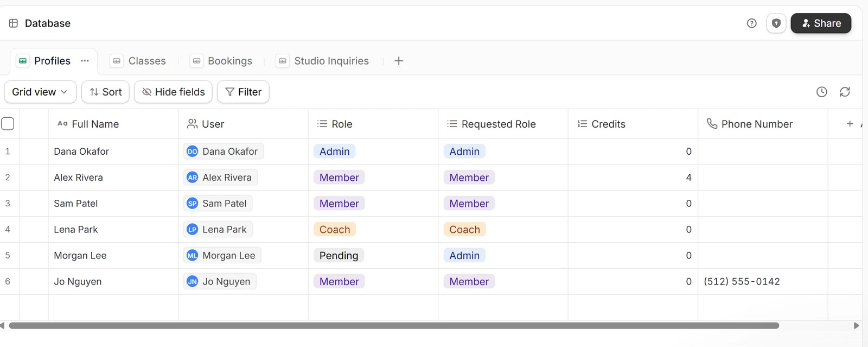Add a new field with plus icon
The width and height of the screenshot is (868, 347).
tap(850, 124)
